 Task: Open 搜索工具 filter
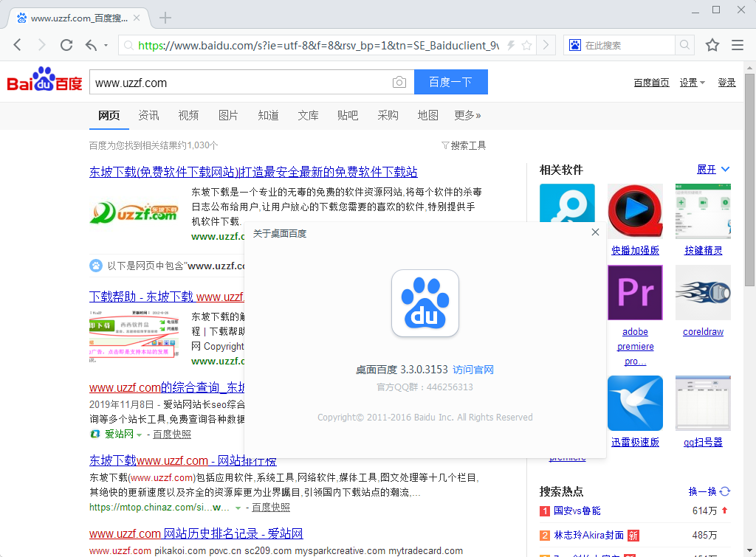464,145
